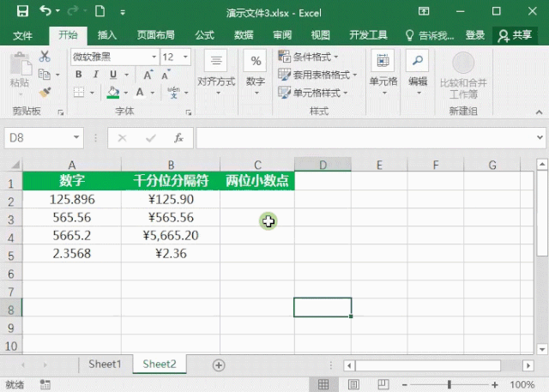Open the 编辑 editing group with magnifier

418,74
